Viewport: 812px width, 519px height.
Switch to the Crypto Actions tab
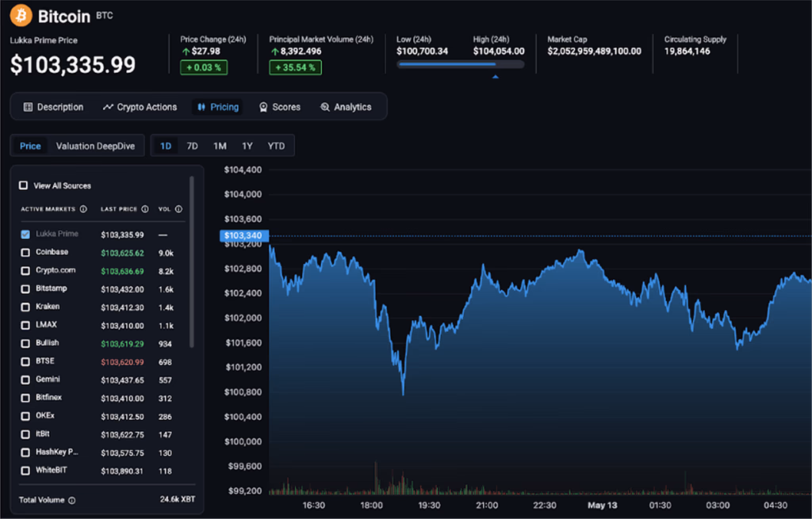140,107
